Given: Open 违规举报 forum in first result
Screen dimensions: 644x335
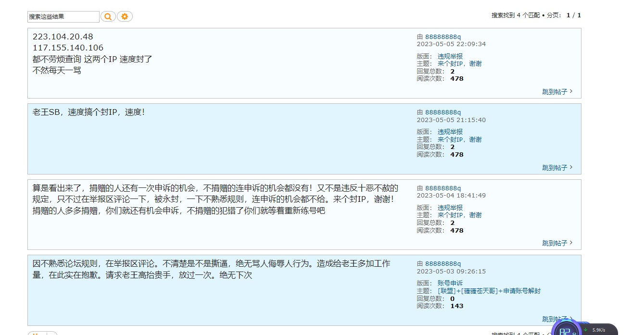Looking at the screenshot, I should pyautogui.click(x=450, y=56).
